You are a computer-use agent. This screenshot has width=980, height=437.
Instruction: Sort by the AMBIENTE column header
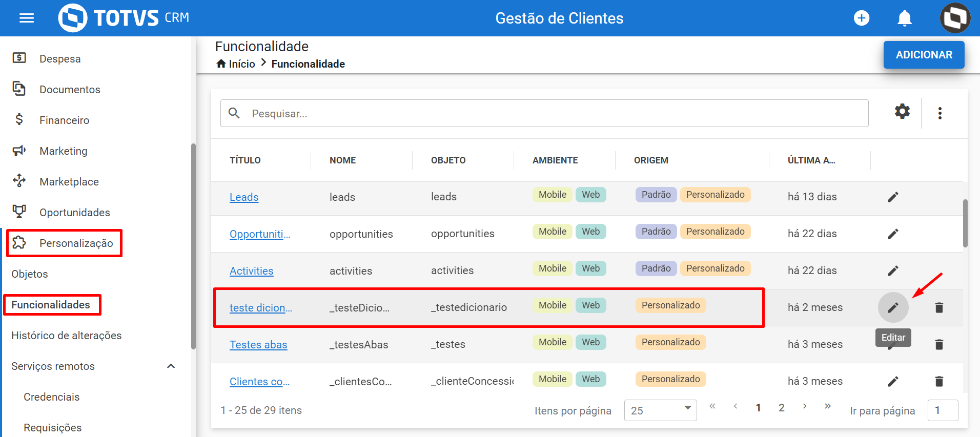[555, 160]
